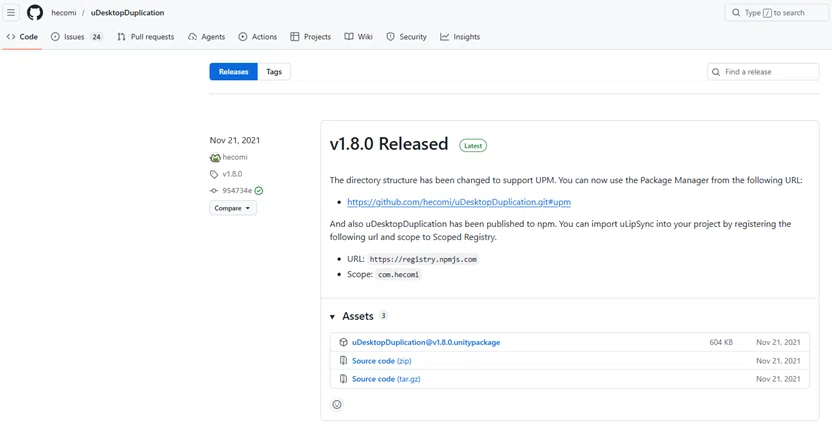Image resolution: width=832 pixels, height=428 pixels.
Task: Add a reaction with the smiley button
Action: click(337, 405)
